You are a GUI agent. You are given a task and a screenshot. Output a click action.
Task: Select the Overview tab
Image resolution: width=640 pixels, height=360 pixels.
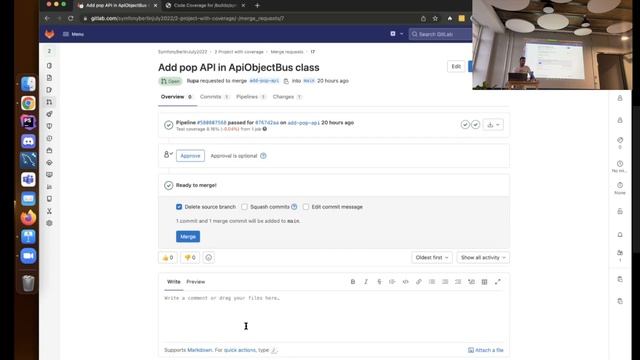[x=176, y=97]
